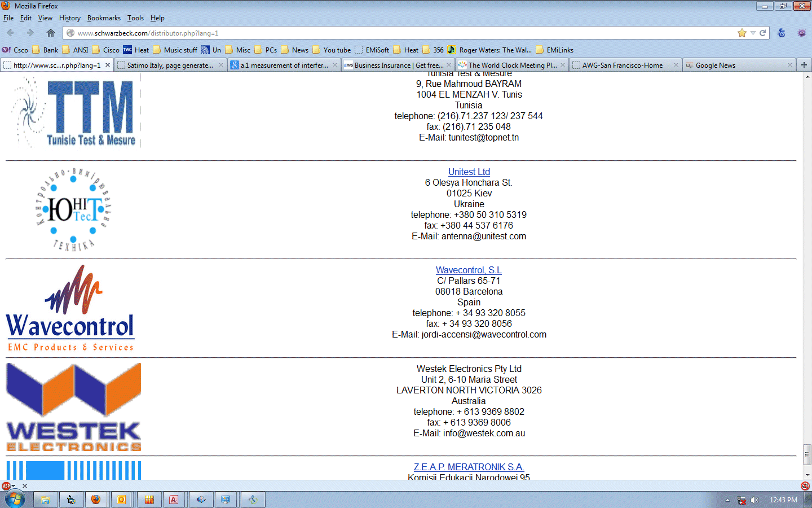The width and height of the screenshot is (812, 508).
Task: Open the Csco Yahoo bookmark
Action: click(x=15, y=50)
